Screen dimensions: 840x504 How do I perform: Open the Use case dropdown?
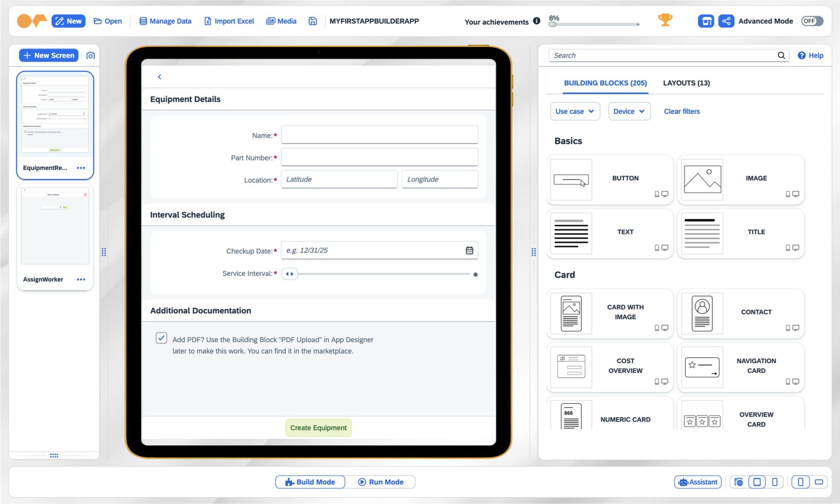(x=574, y=111)
